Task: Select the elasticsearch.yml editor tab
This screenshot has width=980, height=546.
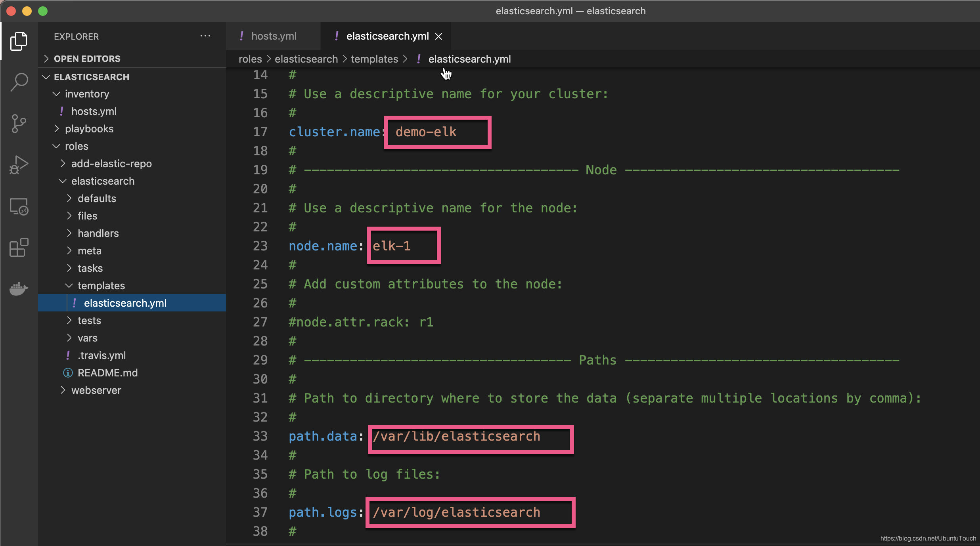Action: click(x=387, y=36)
